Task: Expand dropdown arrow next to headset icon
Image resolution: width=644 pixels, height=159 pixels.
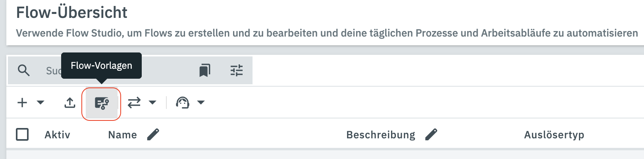Action: 201,103
